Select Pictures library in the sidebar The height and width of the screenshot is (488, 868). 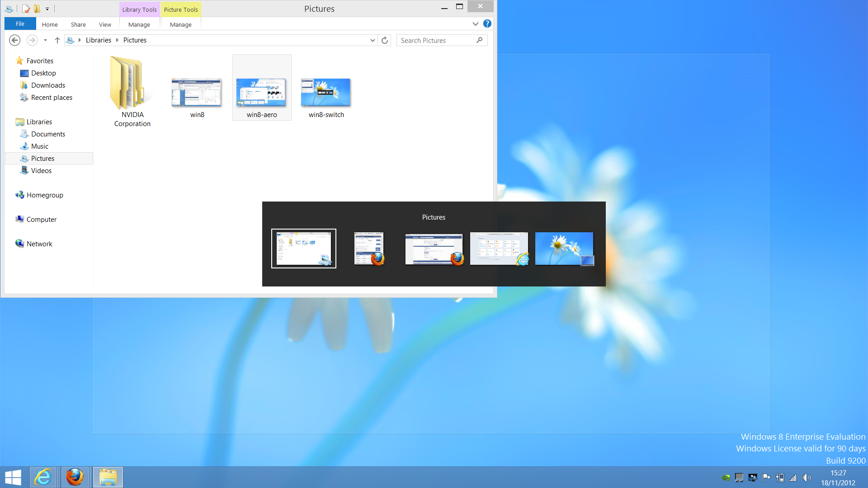pyautogui.click(x=49, y=158)
